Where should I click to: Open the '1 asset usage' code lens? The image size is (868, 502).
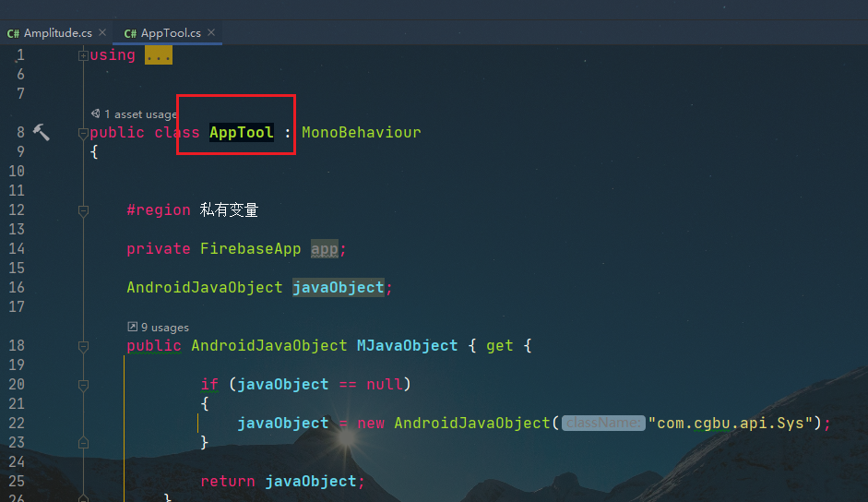140,114
